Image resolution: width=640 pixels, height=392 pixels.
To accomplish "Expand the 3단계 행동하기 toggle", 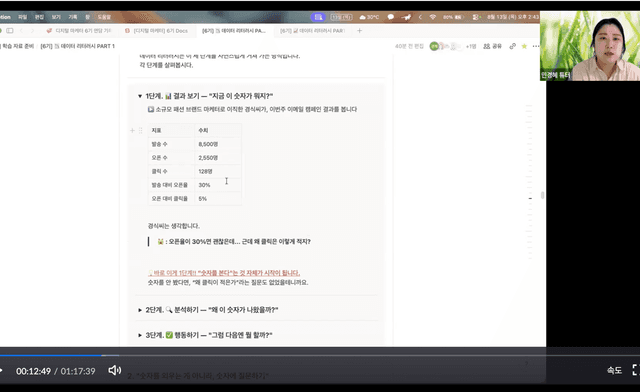I will pyautogui.click(x=140, y=335).
